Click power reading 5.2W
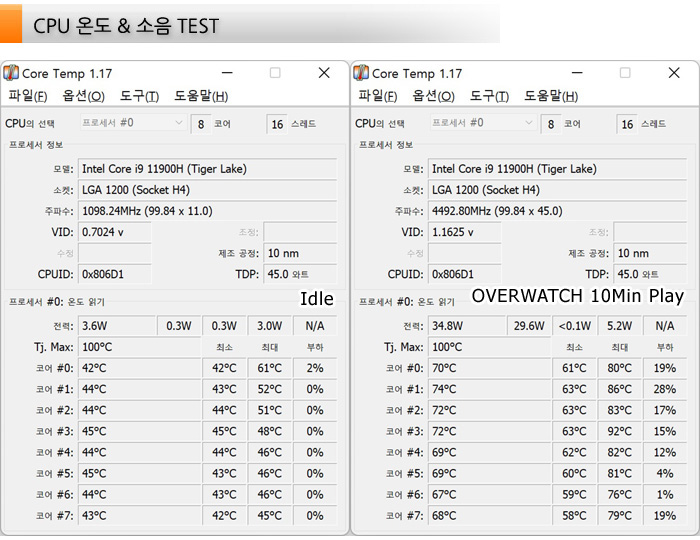This screenshot has width=700, height=540. coord(620,326)
